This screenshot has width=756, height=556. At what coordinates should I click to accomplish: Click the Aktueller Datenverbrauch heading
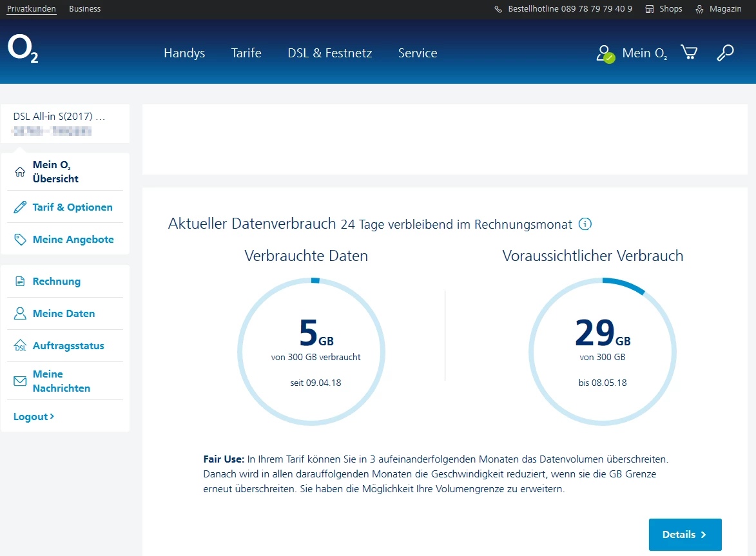[252, 224]
